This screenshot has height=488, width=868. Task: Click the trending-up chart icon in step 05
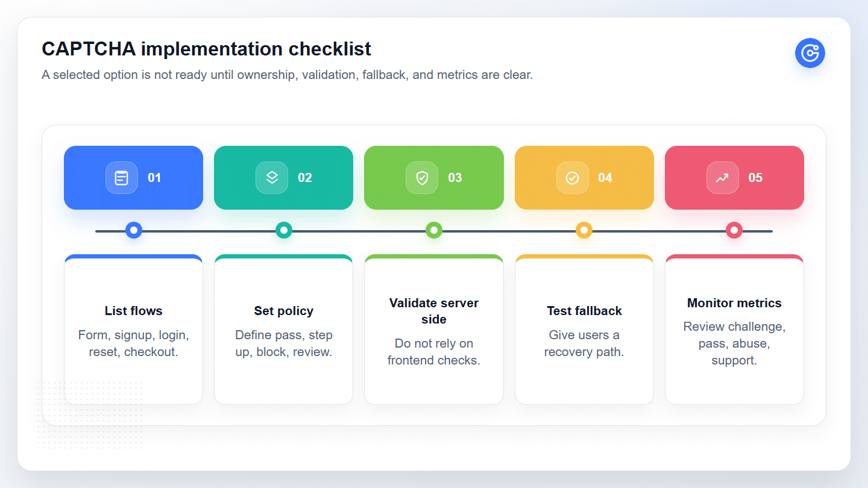(x=722, y=178)
